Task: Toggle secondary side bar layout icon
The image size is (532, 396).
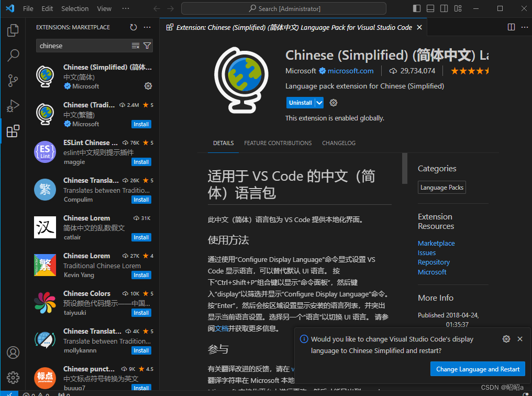Action: (x=444, y=8)
